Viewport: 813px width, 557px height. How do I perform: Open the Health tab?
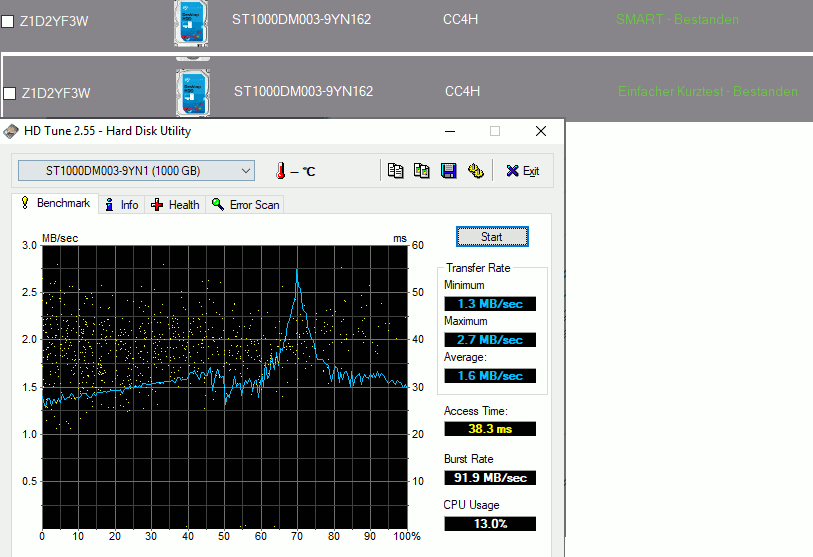(175, 205)
